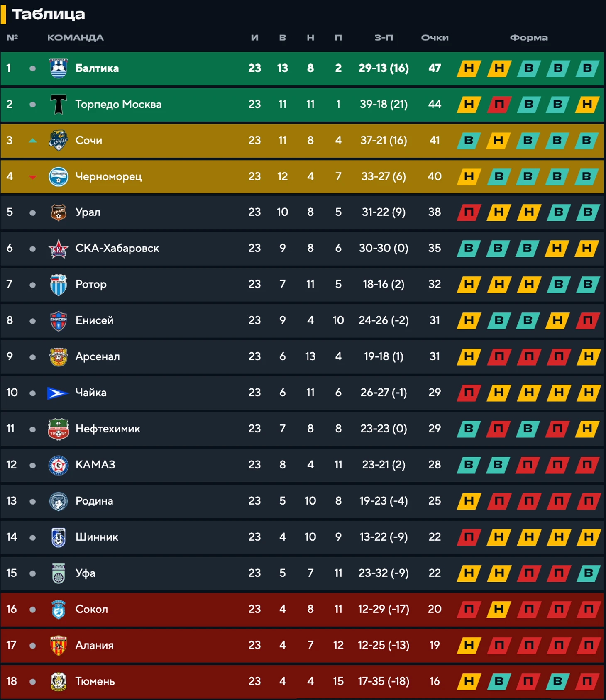The height and width of the screenshot is (700, 606).
Task: Select the Черноморец round blue emblem
Action: (x=59, y=176)
